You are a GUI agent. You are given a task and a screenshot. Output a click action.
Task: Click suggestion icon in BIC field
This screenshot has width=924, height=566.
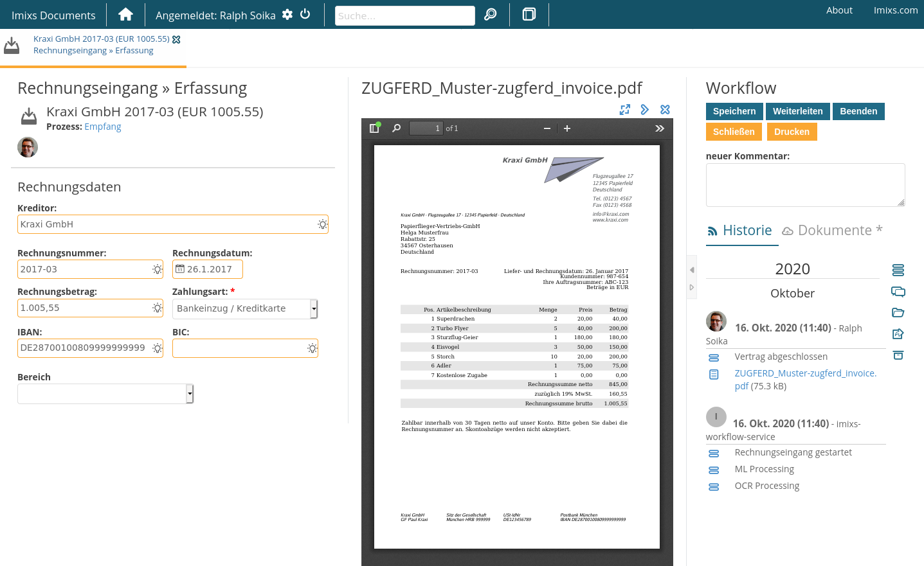click(312, 348)
